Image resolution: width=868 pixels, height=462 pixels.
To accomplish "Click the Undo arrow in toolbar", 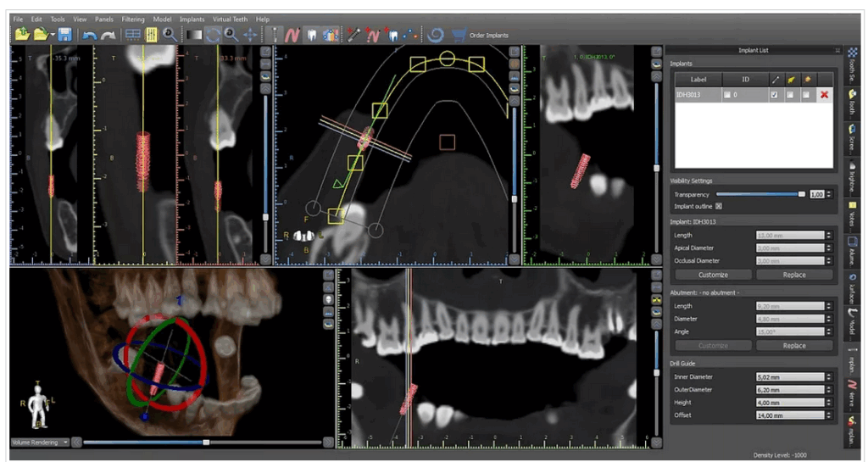I will 89,35.
